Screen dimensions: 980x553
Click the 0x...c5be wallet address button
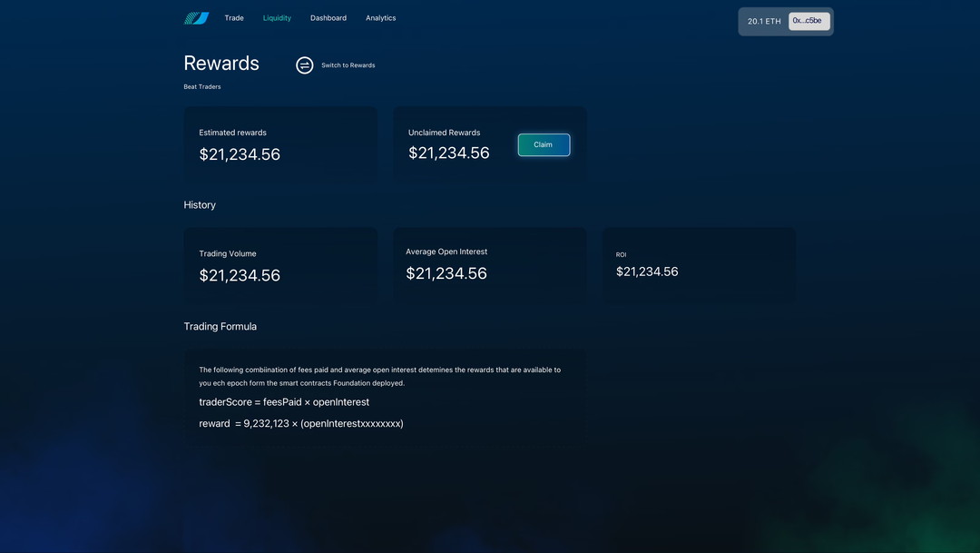pos(809,21)
